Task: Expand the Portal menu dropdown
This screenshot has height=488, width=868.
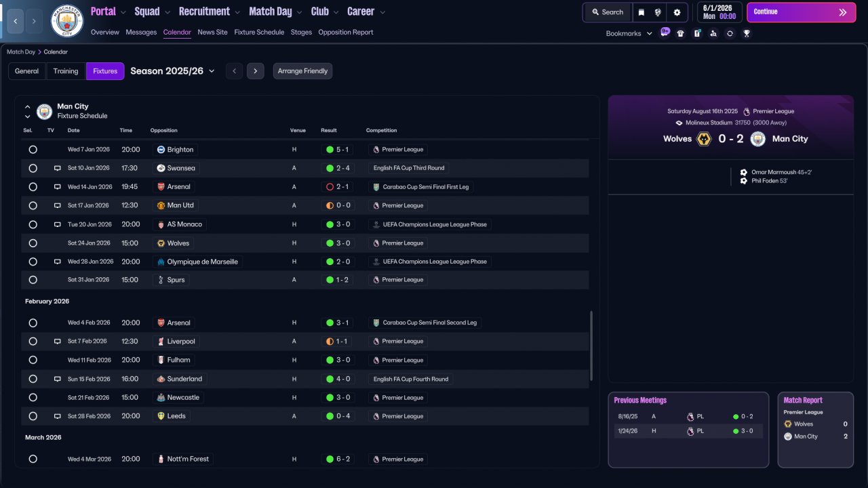Action: (x=123, y=12)
